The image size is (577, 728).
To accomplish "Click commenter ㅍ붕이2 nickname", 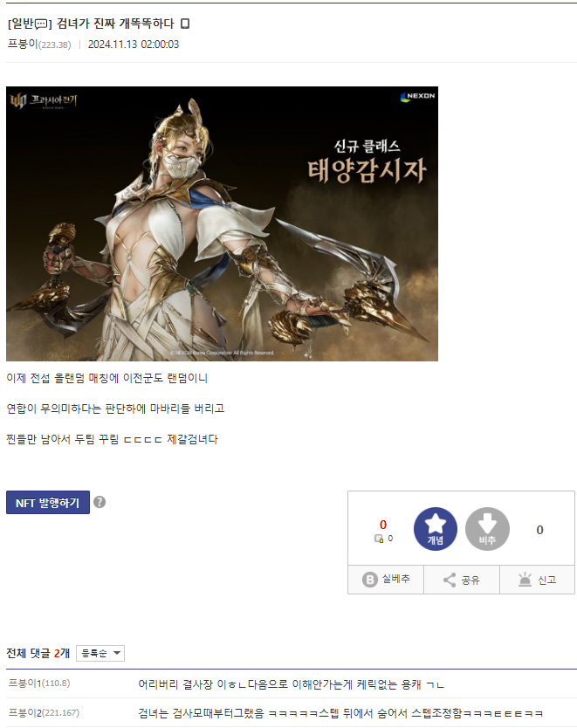I will click(25, 712).
